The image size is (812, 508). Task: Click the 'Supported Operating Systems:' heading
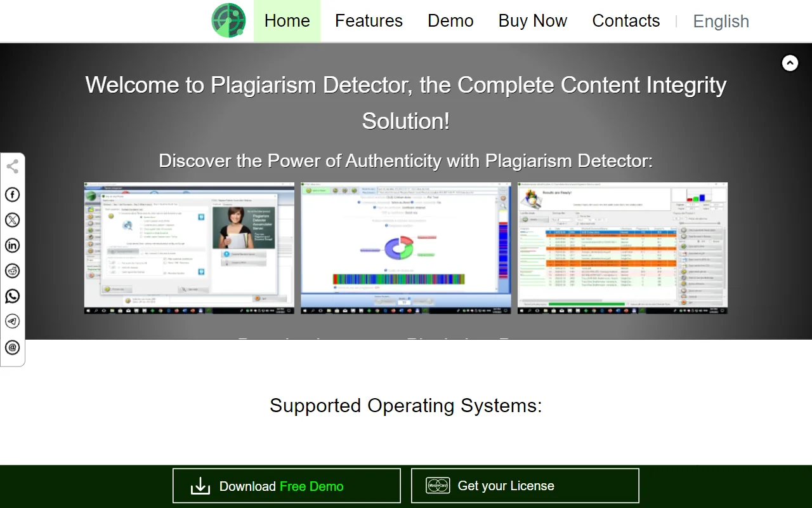point(406,406)
